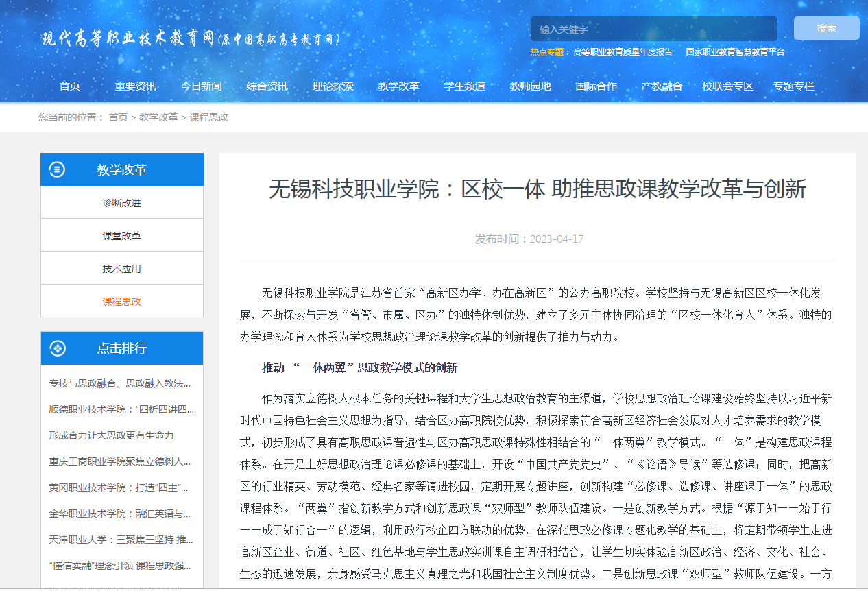Click 课程思政 in the breadcrumb trail
This screenshot has width=868, height=591.
[209, 117]
